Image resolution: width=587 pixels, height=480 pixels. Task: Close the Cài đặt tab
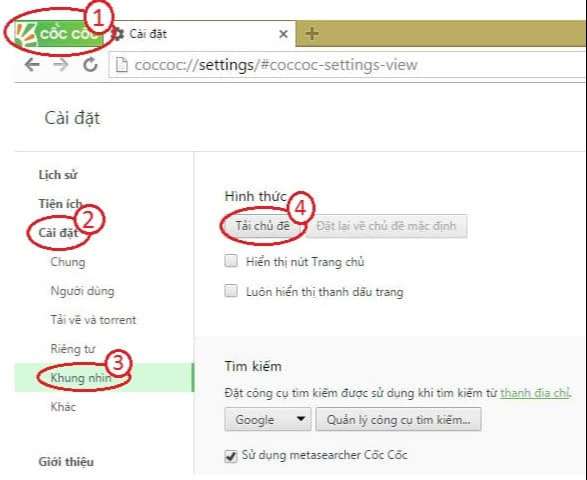click(283, 34)
